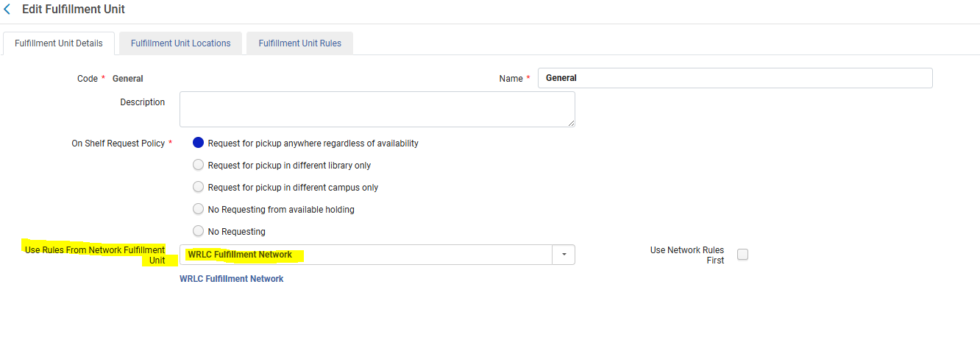
Task: Switch to the Fulfillment Unit Locations tab
Action: 181,43
